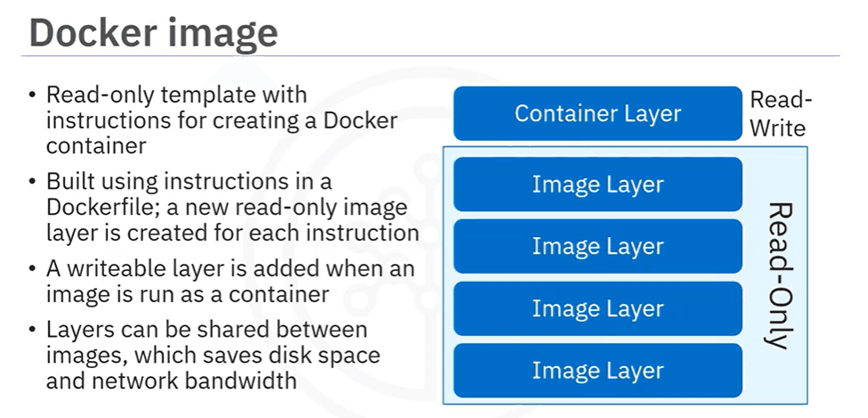Select the "A writeable layer is added" bullet text

point(230,268)
